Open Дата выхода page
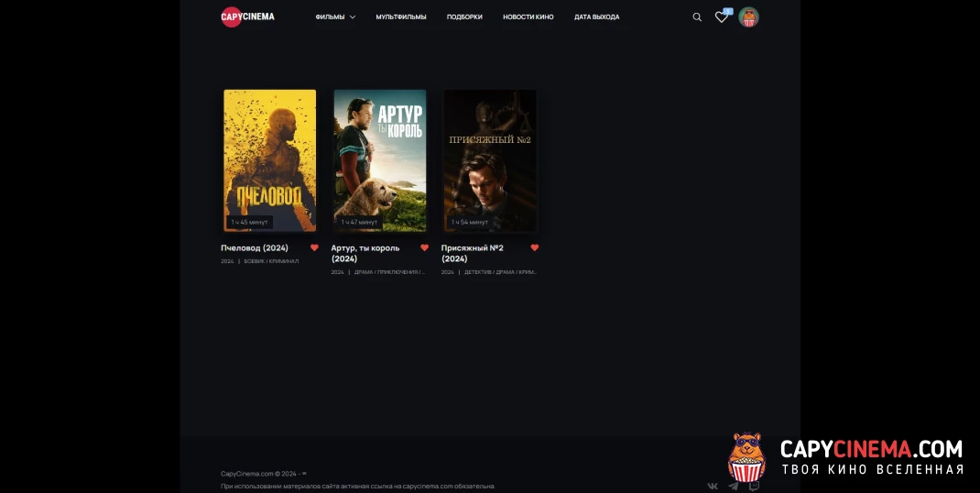Screen dimensions: 980x493 596,16
